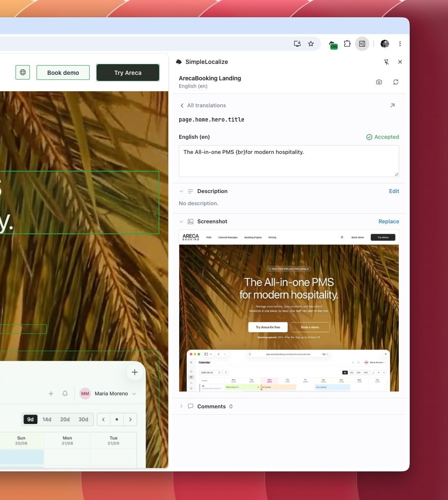Edit the description
Viewport: 448px width, 500px height.
(394, 191)
